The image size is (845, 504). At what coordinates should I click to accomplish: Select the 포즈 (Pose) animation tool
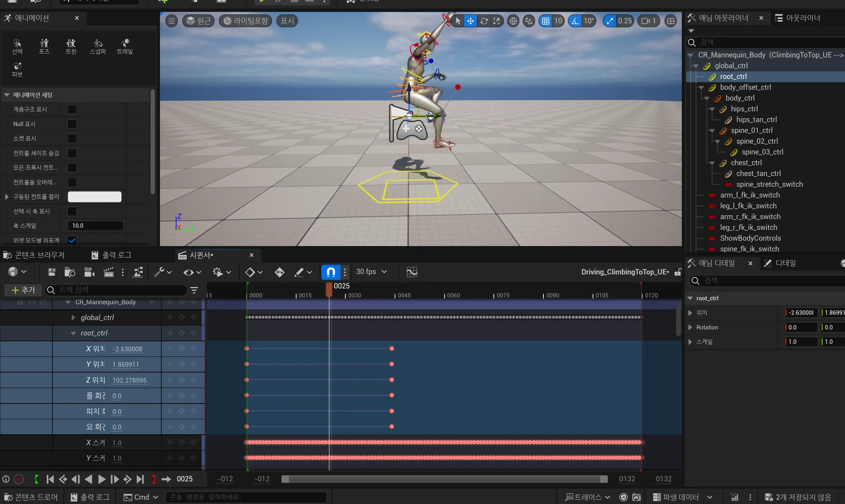point(44,46)
